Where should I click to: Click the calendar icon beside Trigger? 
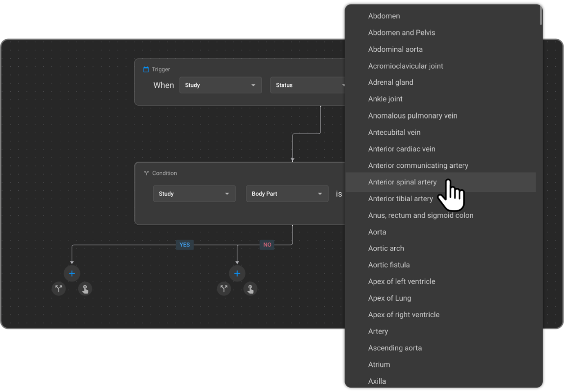click(x=146, y=70)
